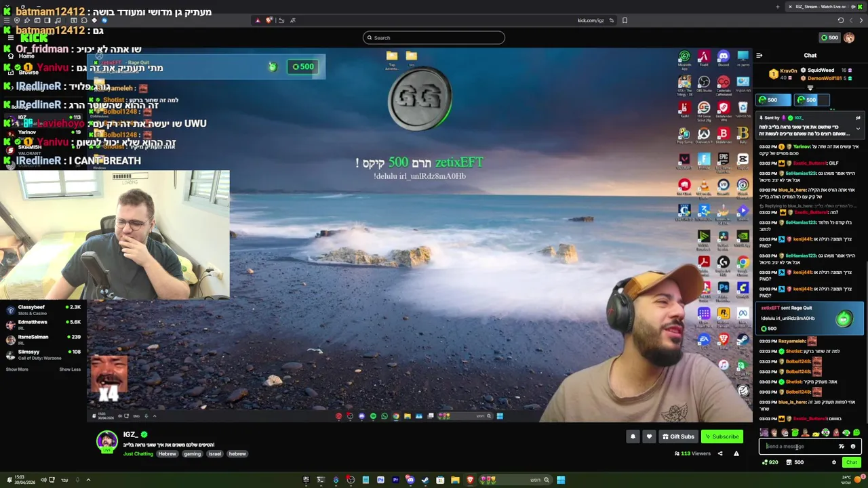Open Steam from the Windows taskbar

coord(425,480)
